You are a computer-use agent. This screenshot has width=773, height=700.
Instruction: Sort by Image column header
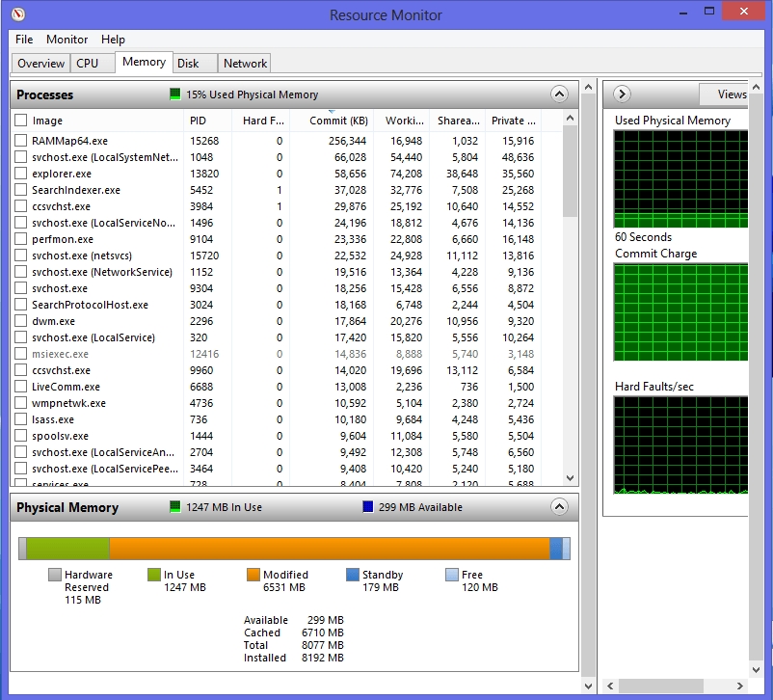click(104, 121)
